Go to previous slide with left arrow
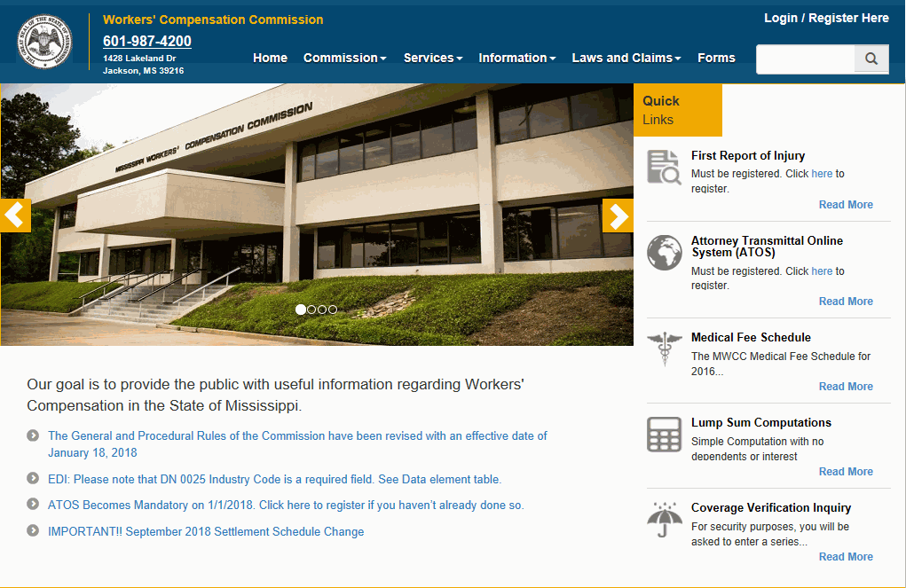 [x=16, y=216]
